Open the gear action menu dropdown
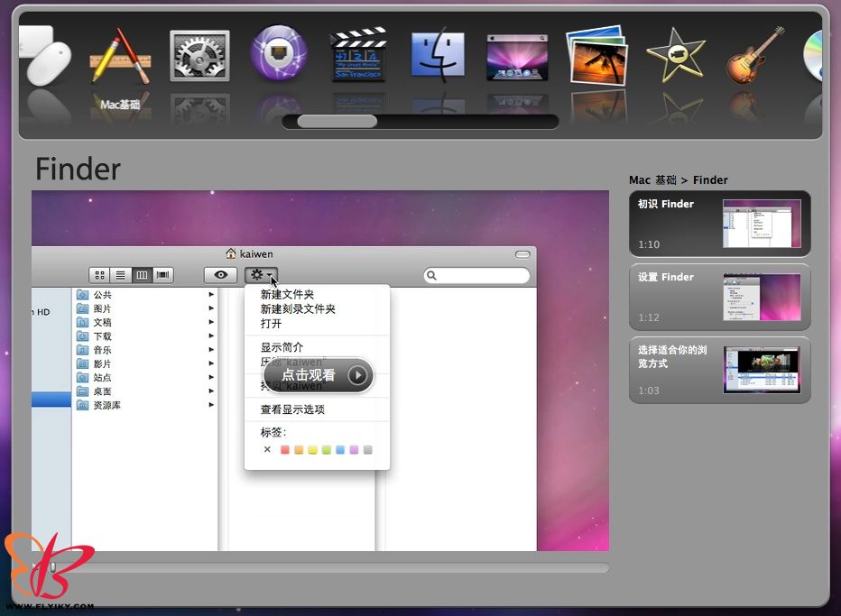The width and height of the screenshot is (841, 616). click(x=261, y=275)
